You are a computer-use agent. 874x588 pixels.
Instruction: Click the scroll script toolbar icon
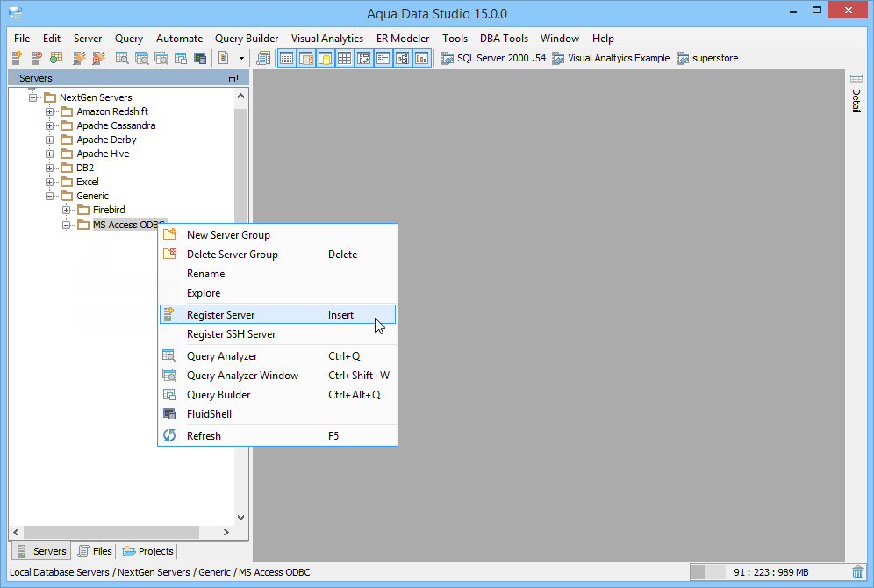(263, 57)
